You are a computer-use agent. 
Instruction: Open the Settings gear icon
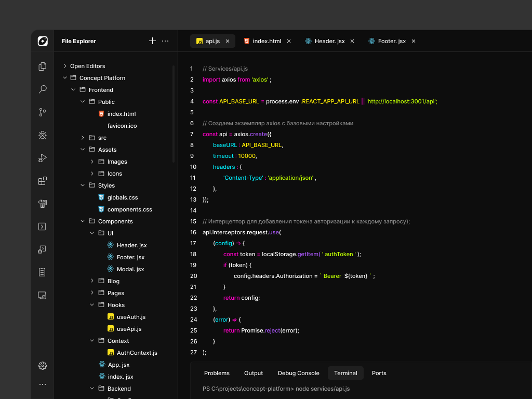(x=43, y=366)
